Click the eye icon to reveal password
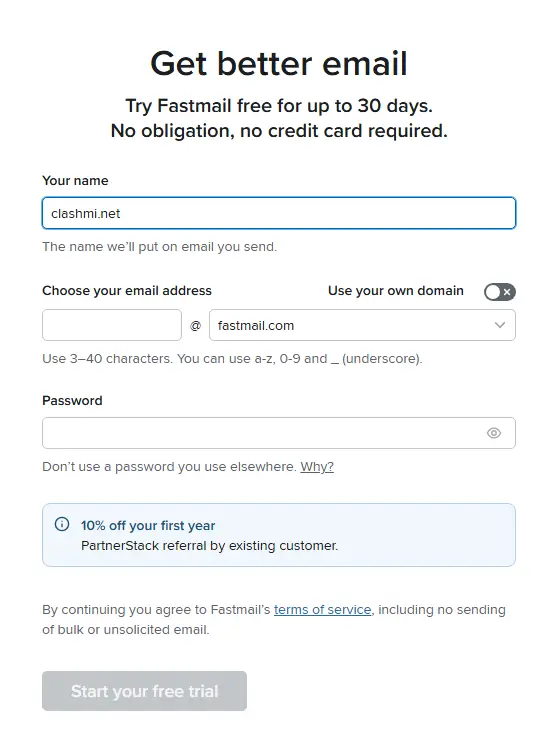Viewport: 559px width, 749px height. tap(494, 433)
